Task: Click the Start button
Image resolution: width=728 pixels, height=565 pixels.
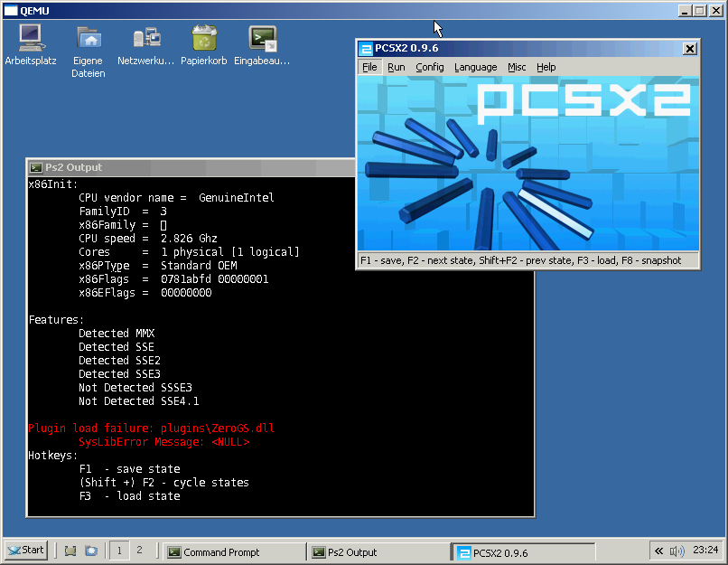Action: point(25,551)
